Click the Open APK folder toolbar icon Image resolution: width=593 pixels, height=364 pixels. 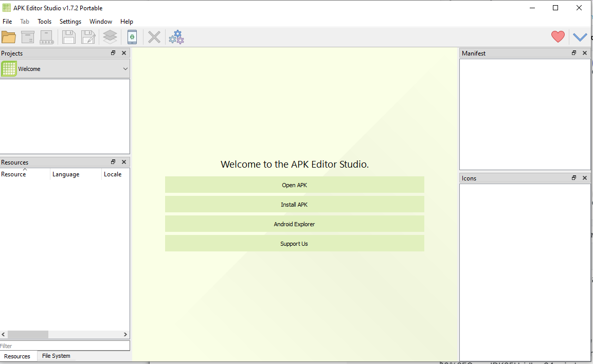pyautogui.click(x=9, y=37)
